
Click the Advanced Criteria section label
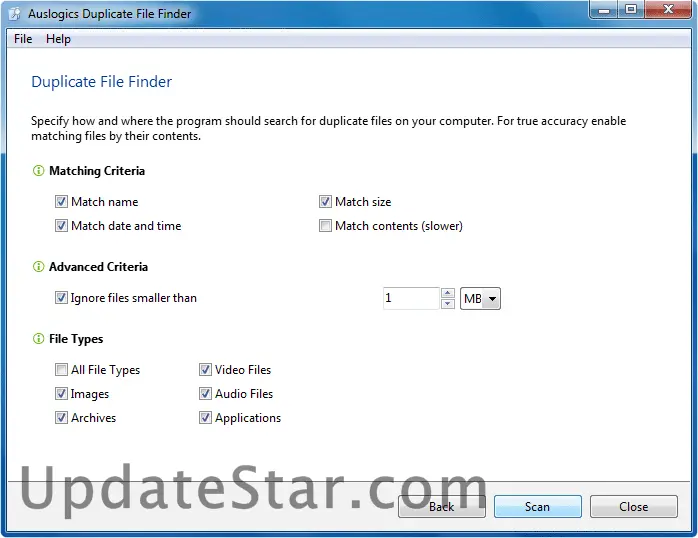98,267
